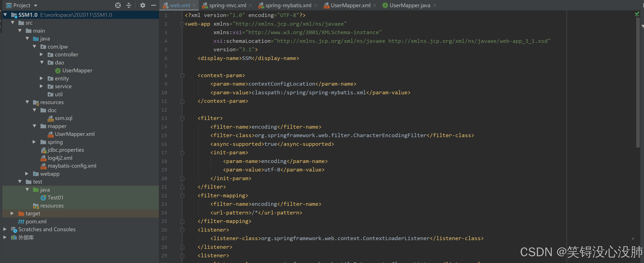
Task: Fold the filter-mapping block at line 22
Action: coord(182,196)
